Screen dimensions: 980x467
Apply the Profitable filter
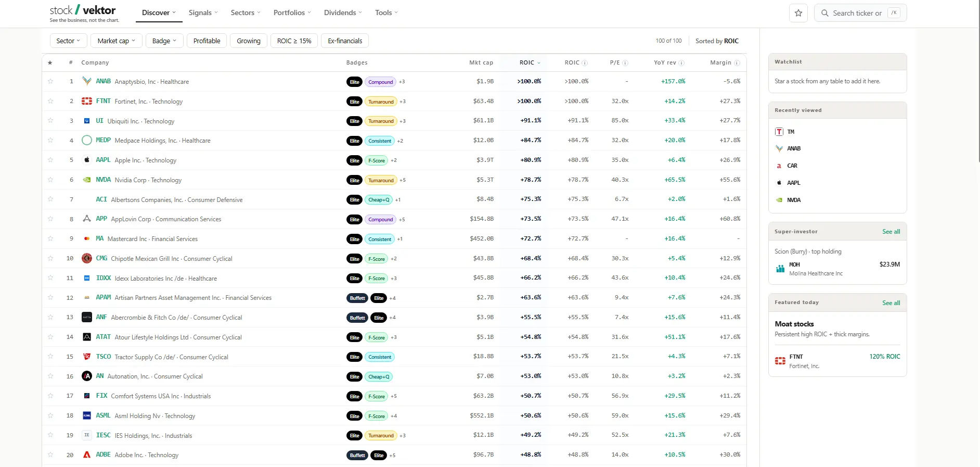tap(207, 41)
